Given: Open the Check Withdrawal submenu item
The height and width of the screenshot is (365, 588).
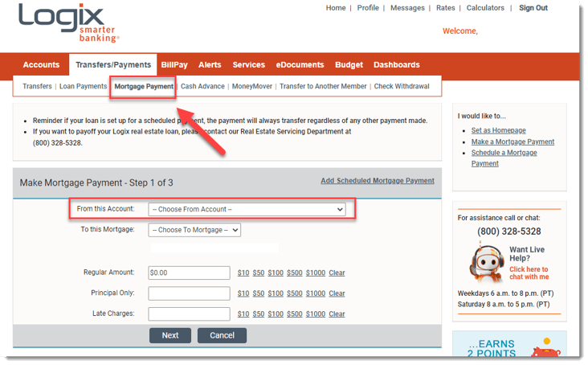Looking at the screenshot, I should point(402,86).
